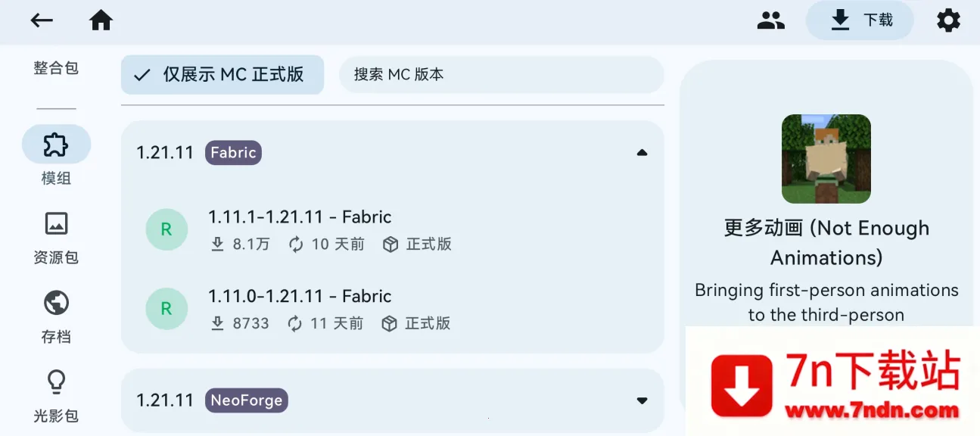
Task: Go to the home screen icon
Action: coord(101,20)
